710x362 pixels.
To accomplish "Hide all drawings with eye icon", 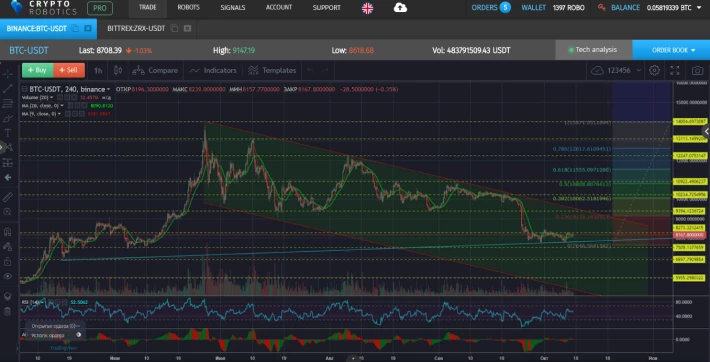I will pos(8,276).
